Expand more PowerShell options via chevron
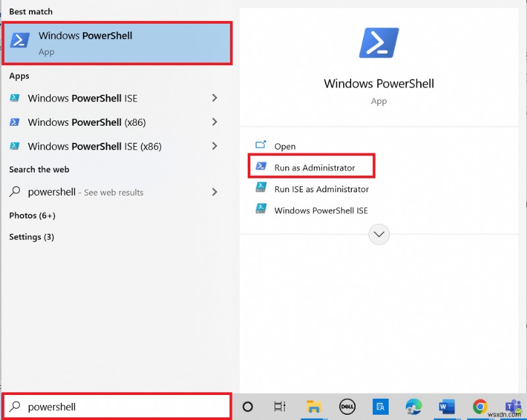The height and width of the screenshot is (420, 527). 379,234
